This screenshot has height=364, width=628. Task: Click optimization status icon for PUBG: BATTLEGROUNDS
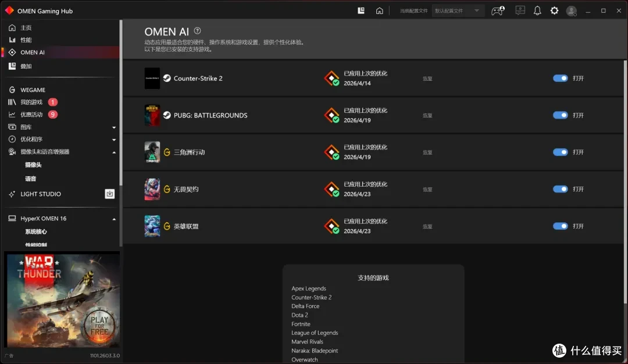tap(332, 115)
